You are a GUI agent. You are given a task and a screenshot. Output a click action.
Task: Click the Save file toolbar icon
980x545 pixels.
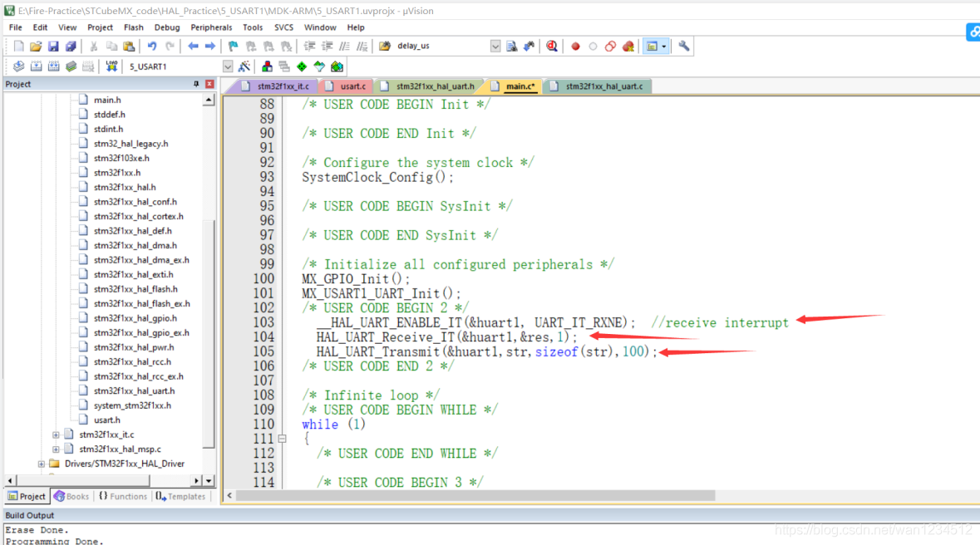point(53,47)
